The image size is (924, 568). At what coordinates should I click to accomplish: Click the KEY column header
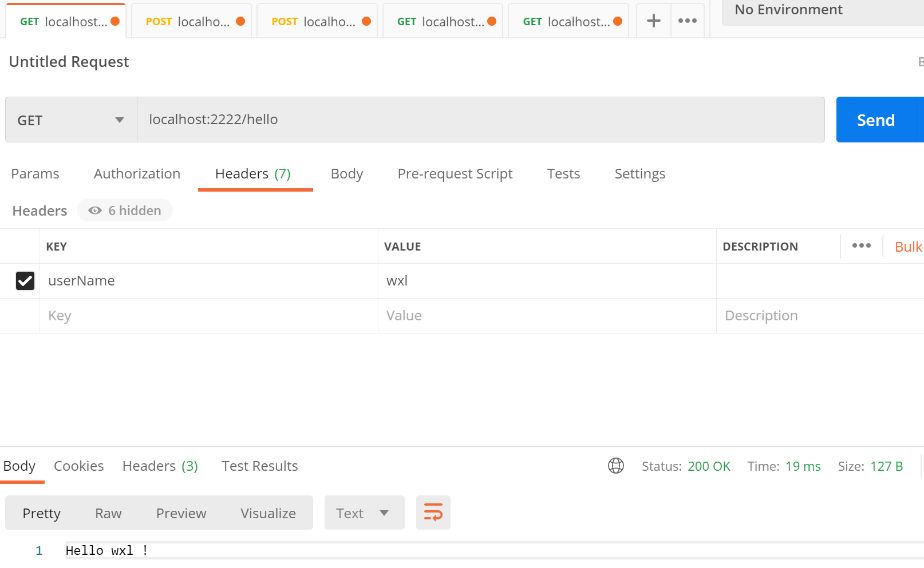[x=56, y=247]
